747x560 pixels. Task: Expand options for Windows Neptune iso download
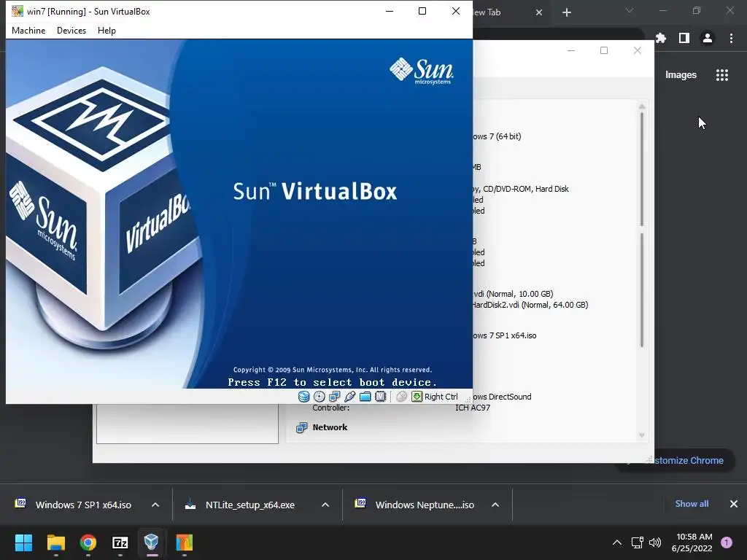495,505
